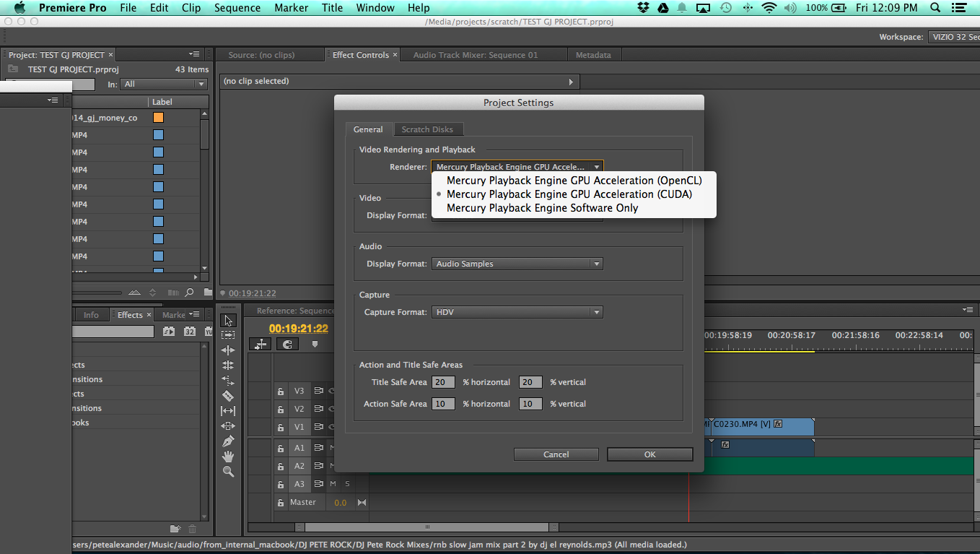Viewport: 980px width, 554px height.
Task: Select the Selection arrow tool
Action: [x=228, y=321]
